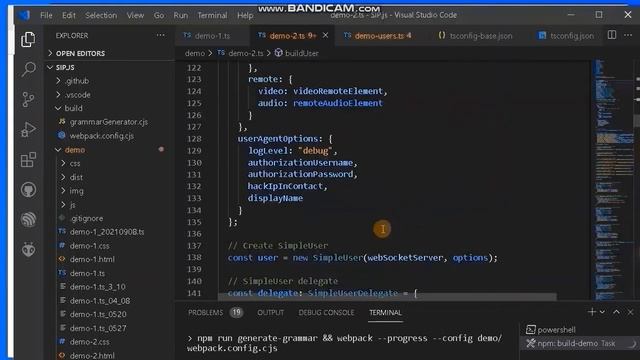This screenshot has height=360, width=640.
Task: Open the Help menu
Action: 245,16
